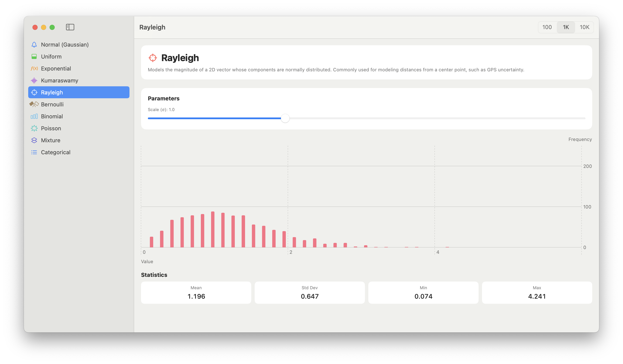Click the Normal (Gaussian) bell icon

[34, 44]
